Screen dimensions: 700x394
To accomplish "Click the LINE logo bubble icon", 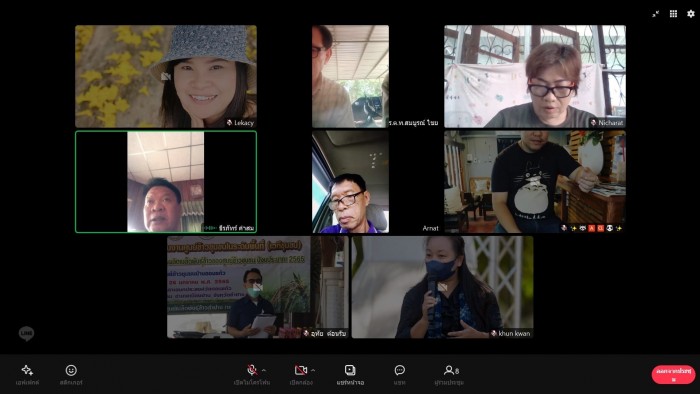I will coord(26,333).
